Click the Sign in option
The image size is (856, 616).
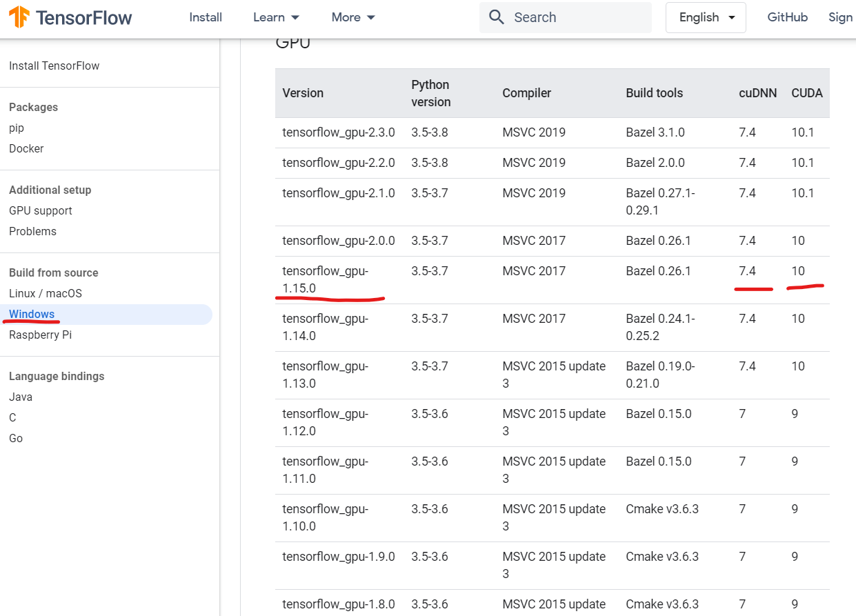[840, 17]
